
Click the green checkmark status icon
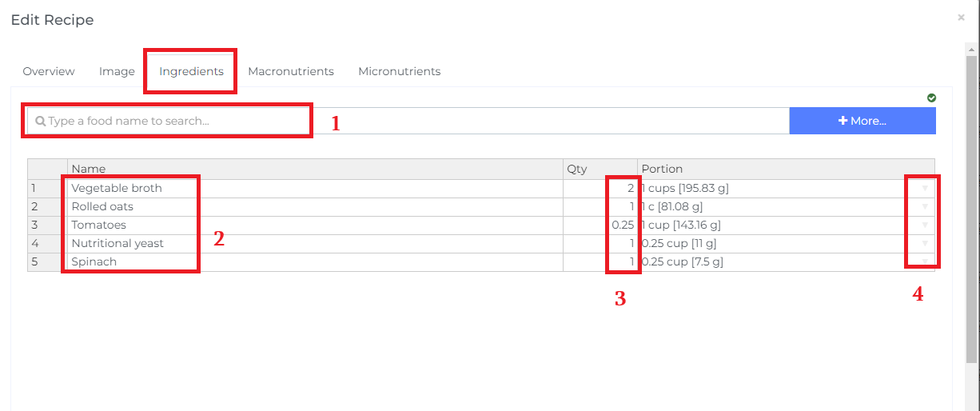(x=931, y=98)
